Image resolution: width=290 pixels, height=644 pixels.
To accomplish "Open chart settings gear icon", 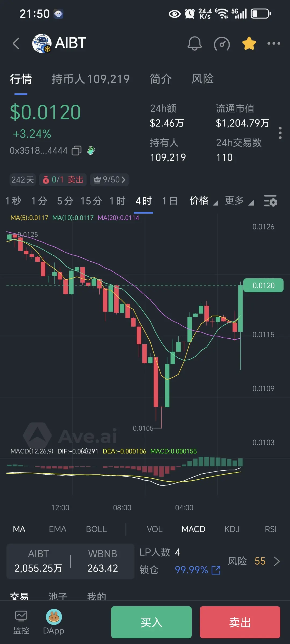I will (270, 201).
